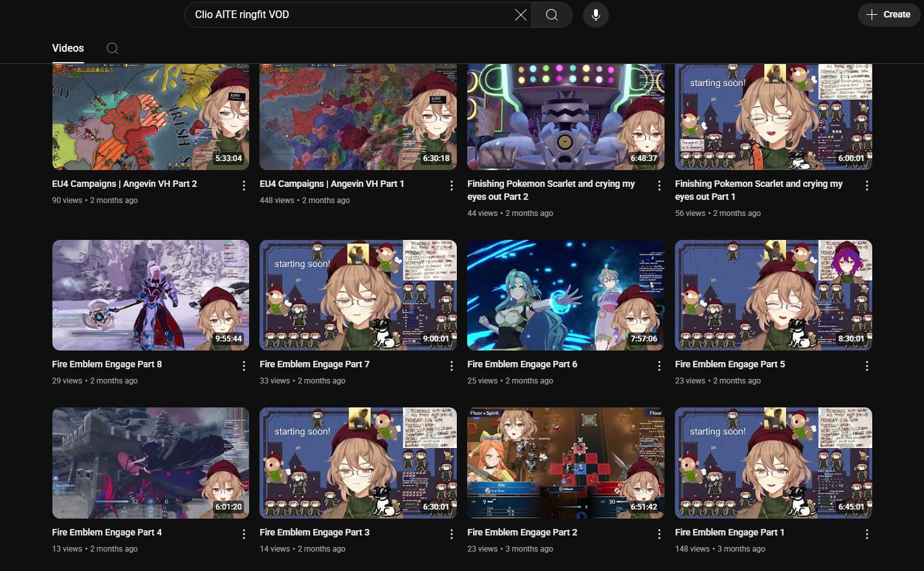Click the 6:51:42 duration badge

[644, 507]
